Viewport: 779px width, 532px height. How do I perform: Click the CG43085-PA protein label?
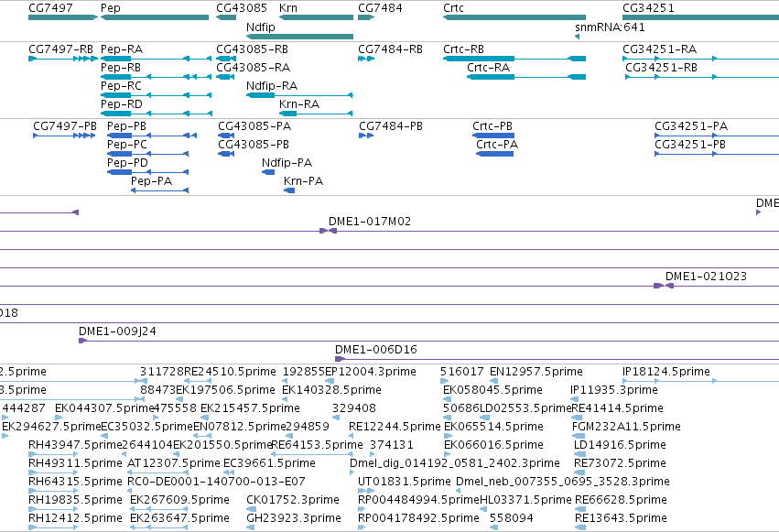[254, 126]
